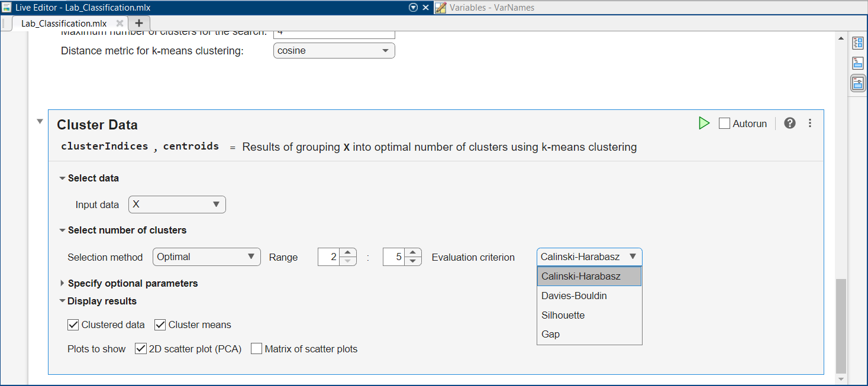This screenshot has height=386, width=868.
Task: Choose Davies-Bouldin from criterion list
Action: pos(574,296)
